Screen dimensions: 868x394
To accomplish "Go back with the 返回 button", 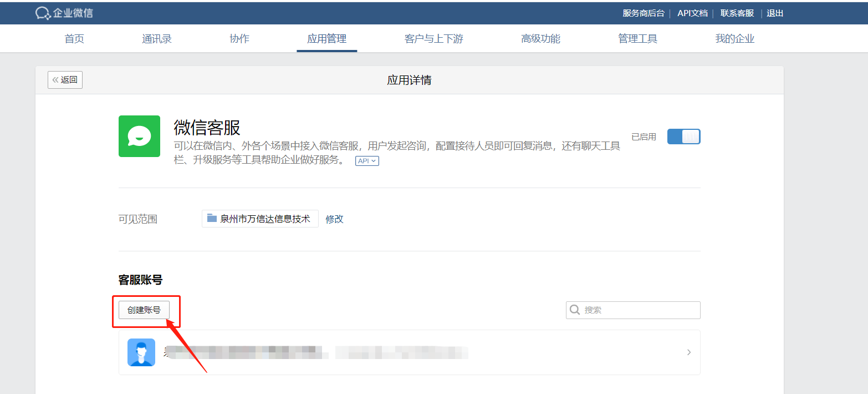I will [65, 80].
